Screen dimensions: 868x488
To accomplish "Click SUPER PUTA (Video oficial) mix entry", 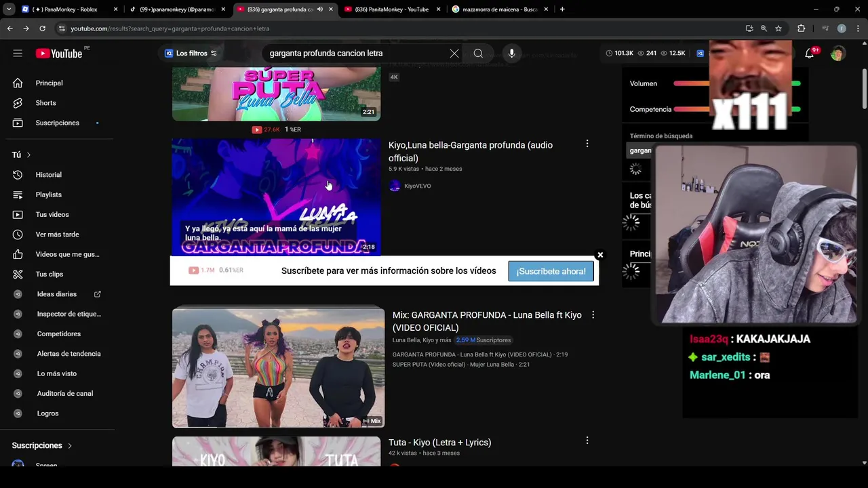I will [x=461, y=365].
